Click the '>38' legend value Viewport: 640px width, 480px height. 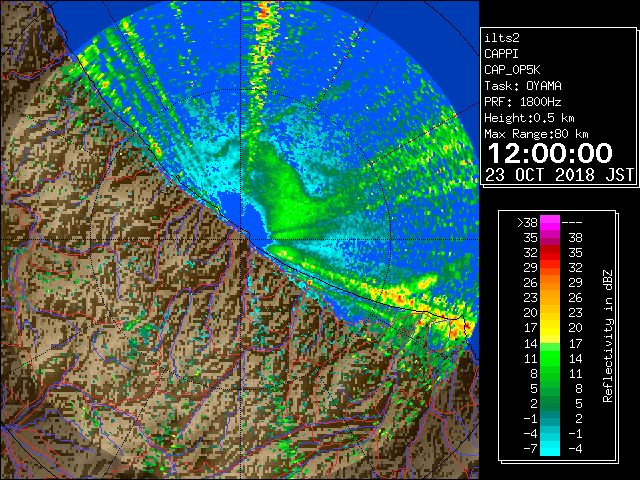pos(527,223)
